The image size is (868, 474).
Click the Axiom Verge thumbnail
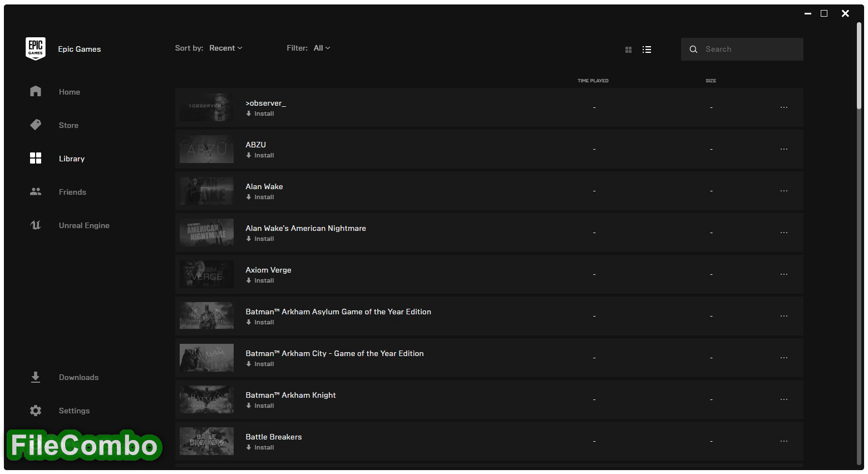pyautogui.click(x=206, y=274)
